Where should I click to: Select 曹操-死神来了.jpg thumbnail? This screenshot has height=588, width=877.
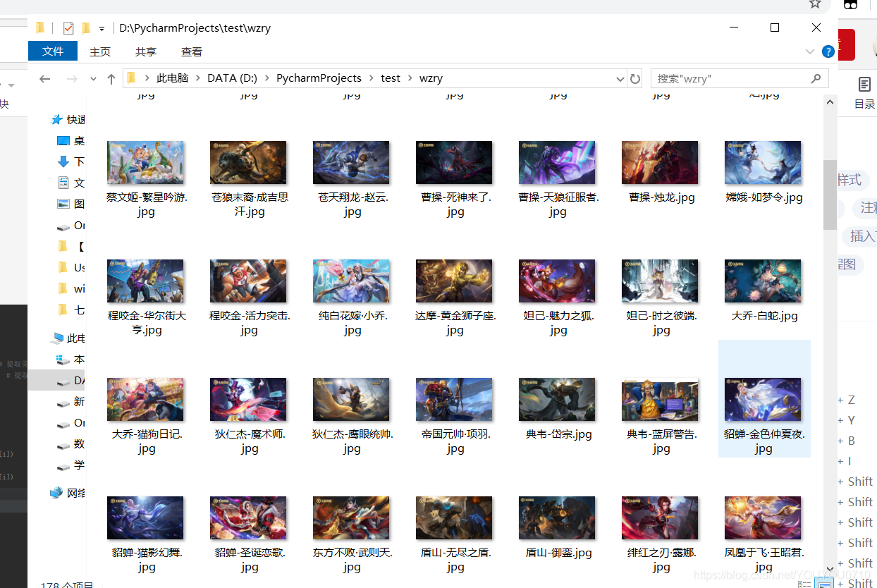point(454,163)
